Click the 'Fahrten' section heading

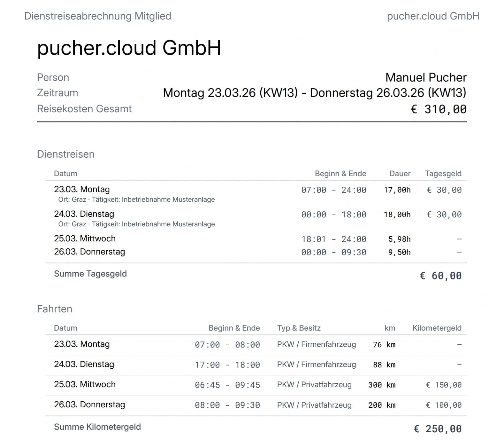55,309
